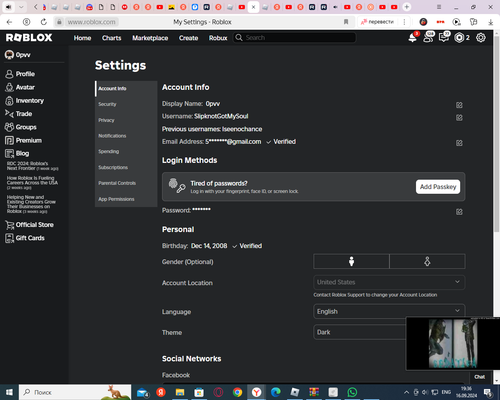500x400 pixels.
Task: Switch to the Spending settings tab
Action: coord(126,152)
